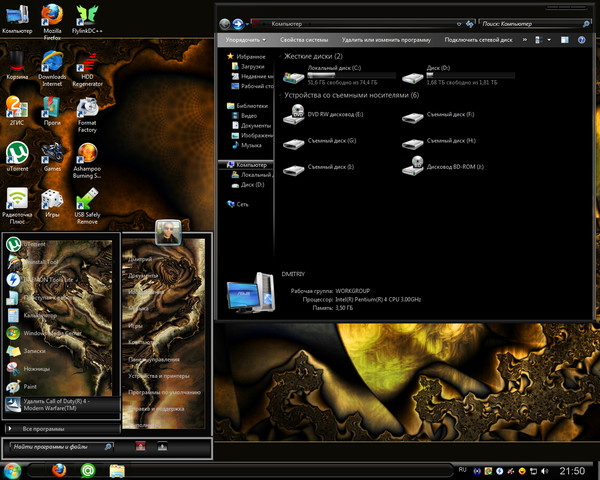Image resolution: width=600 pixels, height=480 pixels.
Task: Open Программы по умолчанию link
Action: [164, 392]
